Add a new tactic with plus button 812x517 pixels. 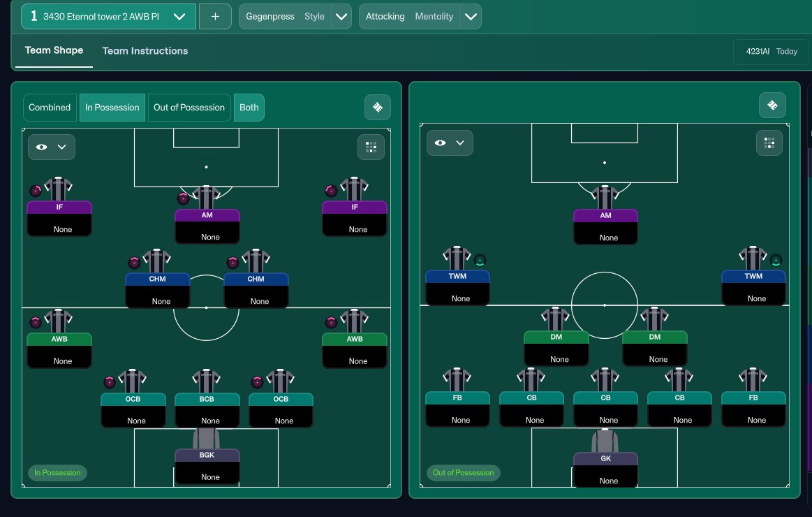[x=215, y=17]
